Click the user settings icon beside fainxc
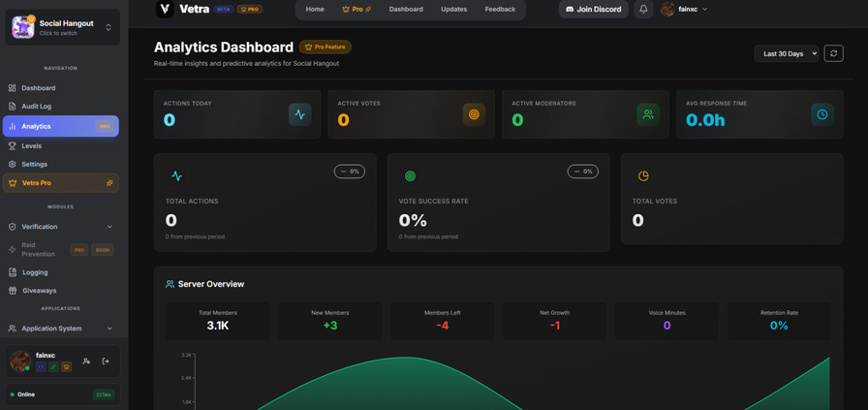The width and height of the screenshot is (868, 410). click(x=86, y=361)
